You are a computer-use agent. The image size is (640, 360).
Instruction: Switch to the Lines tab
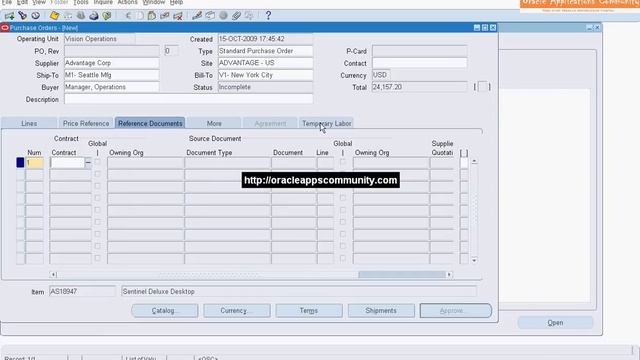29,123
